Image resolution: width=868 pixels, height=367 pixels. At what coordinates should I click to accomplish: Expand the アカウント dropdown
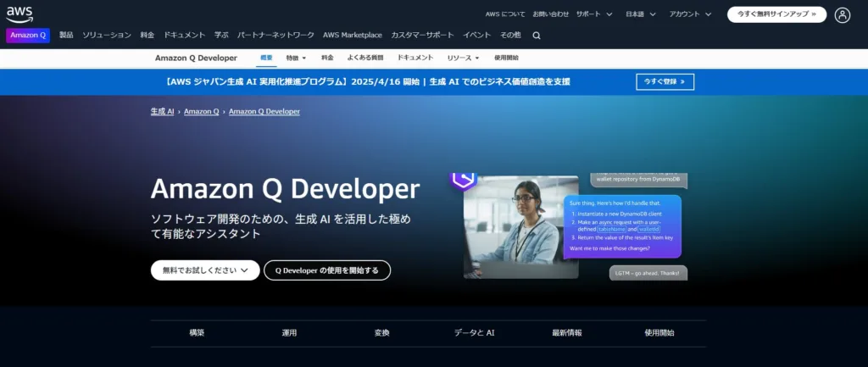pos(690,14)
